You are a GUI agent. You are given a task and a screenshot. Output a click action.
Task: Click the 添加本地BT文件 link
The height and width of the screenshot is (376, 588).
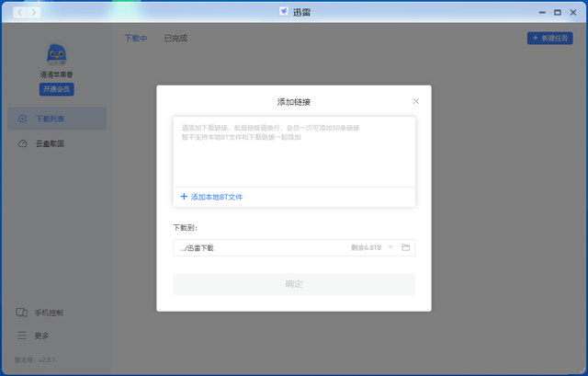click(x=217, y=197)
